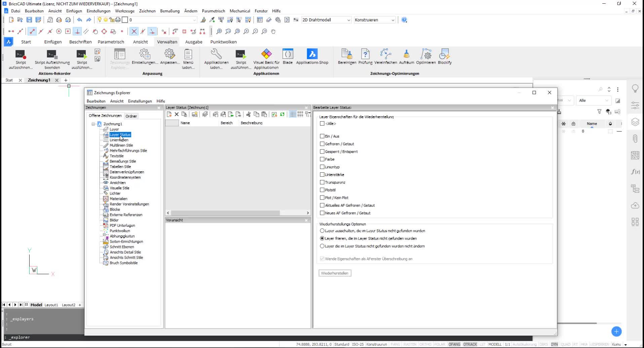Open the Werkzeuge menu
Image resolution: width=644 pixels, height=348 pixels.
pos(125,11)
